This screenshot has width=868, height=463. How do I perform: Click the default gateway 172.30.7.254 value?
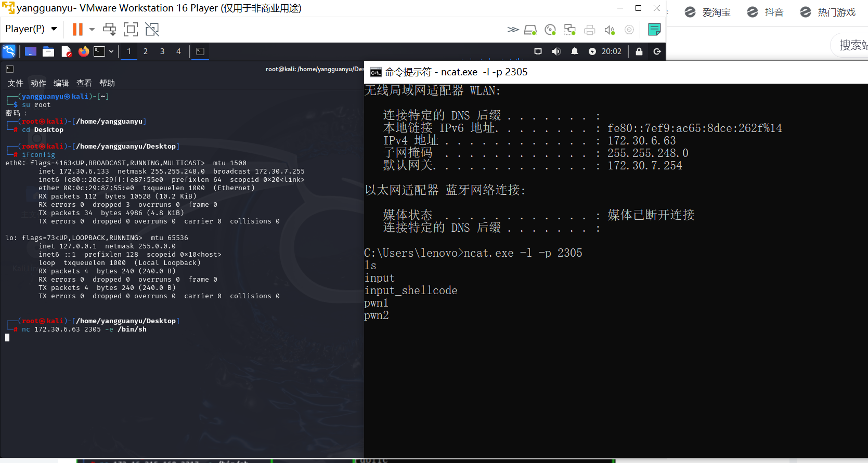pyautogui.click(x=645, y=166)
